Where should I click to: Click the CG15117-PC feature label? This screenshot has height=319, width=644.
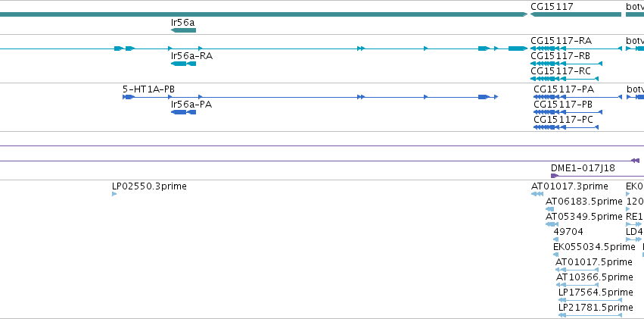coord(564,120)
